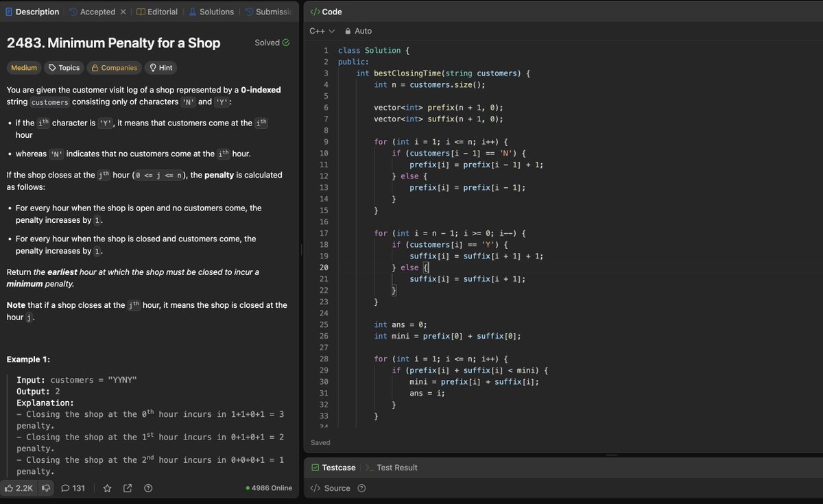Like the problem with thumbs up 2.2K

pyautogui.click(x=19, y=488)
